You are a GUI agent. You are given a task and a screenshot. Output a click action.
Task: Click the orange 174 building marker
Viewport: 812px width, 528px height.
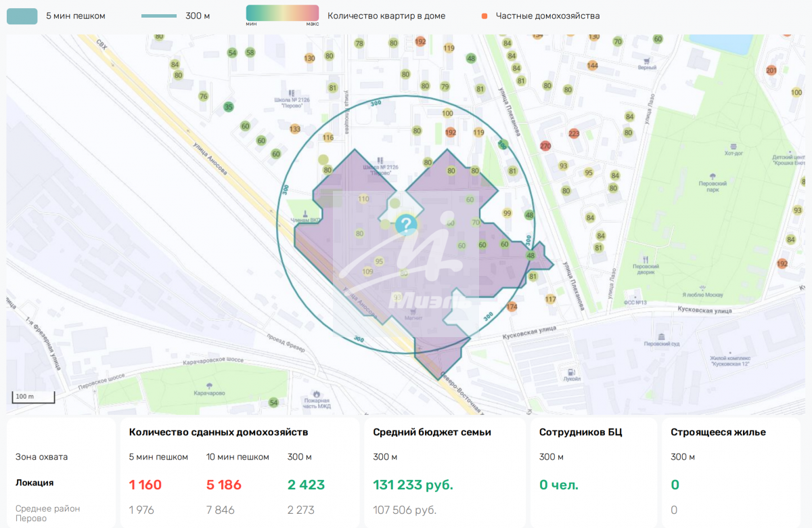coord(512,307)
